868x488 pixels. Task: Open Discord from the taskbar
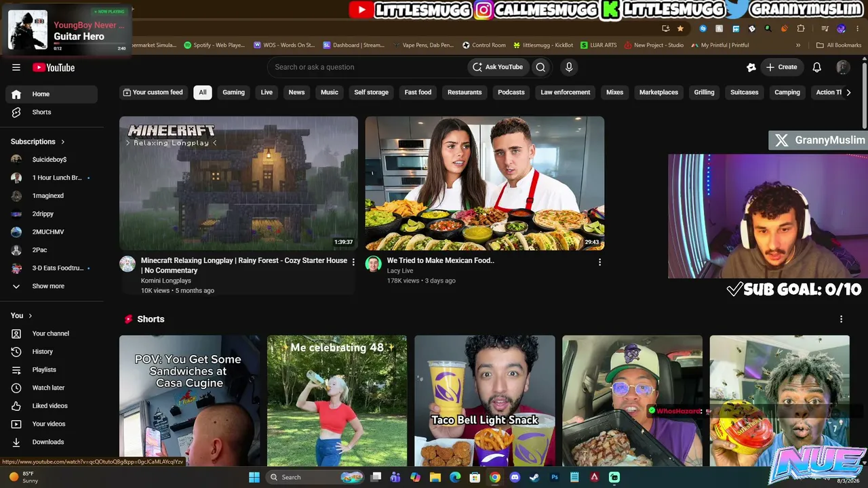pyautogui.click(x=515, y=477)
